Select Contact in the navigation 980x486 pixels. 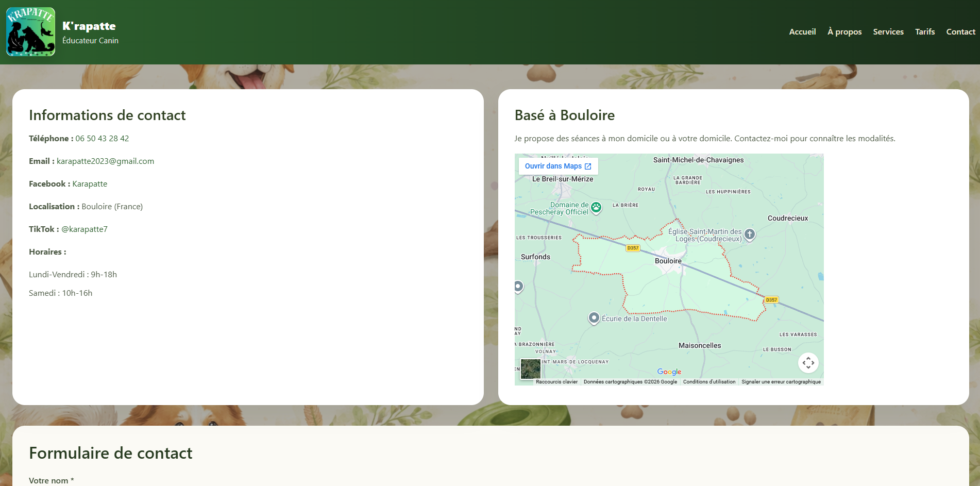[960, 32]
